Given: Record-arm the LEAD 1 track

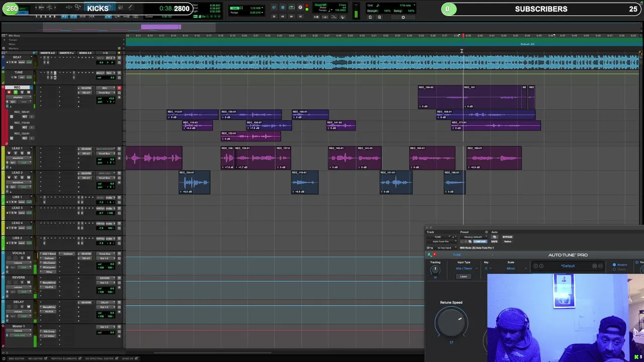Looking at the screenshot, I should point(9,153).
